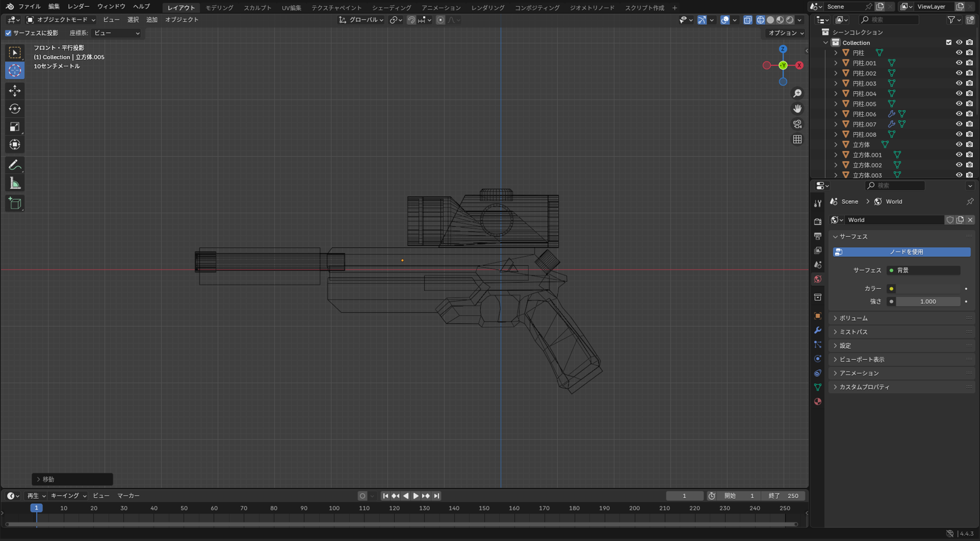Uncheck the サーフェスに投影 checkbox
Image resolution: width=980 pixels, height=541 pixels.
coord(8,33)
